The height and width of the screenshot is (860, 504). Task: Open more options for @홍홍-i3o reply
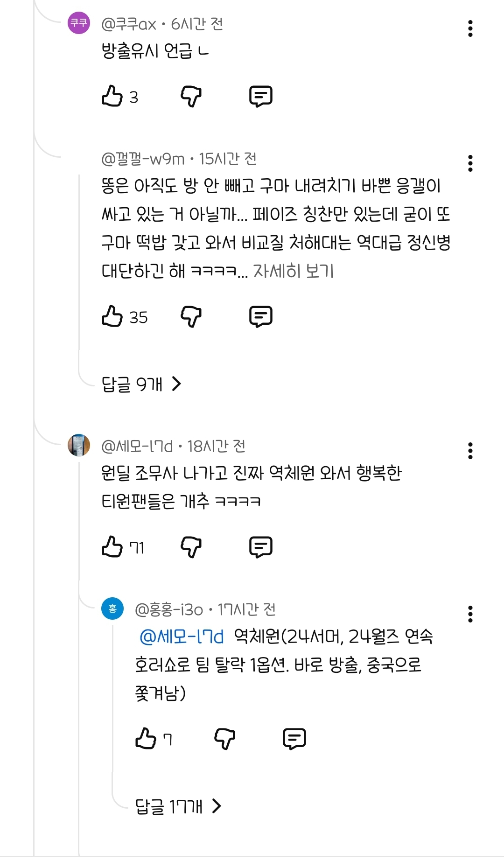click(470, 614)
